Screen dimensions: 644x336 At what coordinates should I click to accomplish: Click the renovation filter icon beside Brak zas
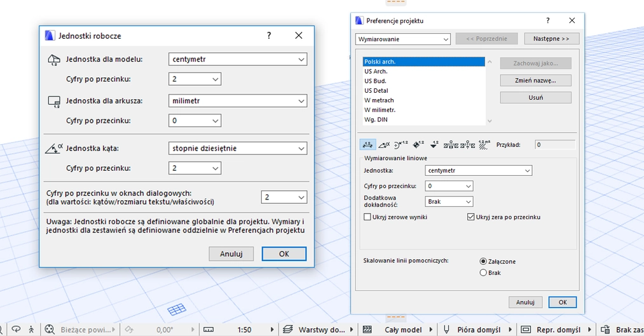click(605, 330)
